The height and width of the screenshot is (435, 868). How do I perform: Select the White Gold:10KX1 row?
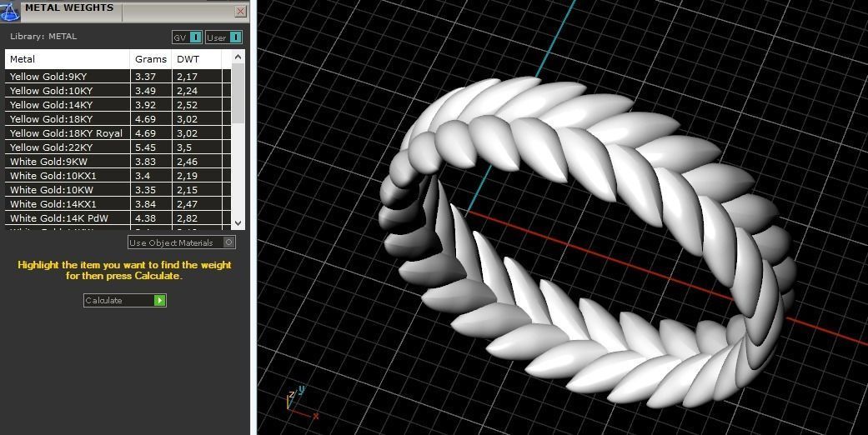click(x=118, y=176)
